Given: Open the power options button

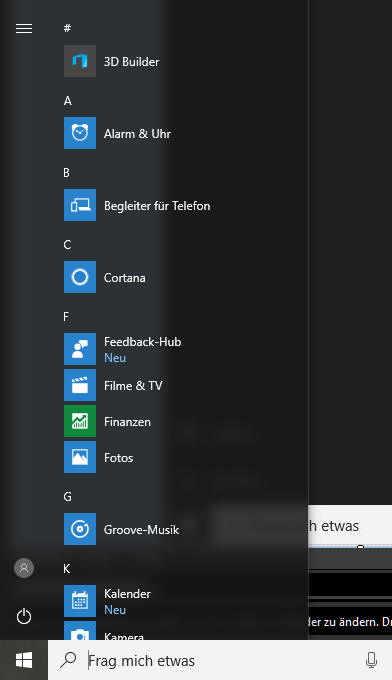Looking at the screenshot, I should [x=24, y=616].
